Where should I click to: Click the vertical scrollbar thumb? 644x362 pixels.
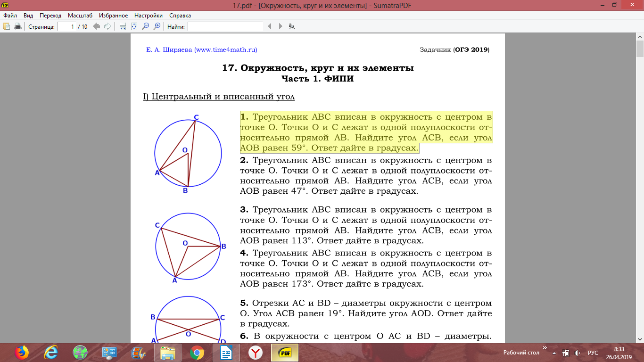click(x=640, y=49)
